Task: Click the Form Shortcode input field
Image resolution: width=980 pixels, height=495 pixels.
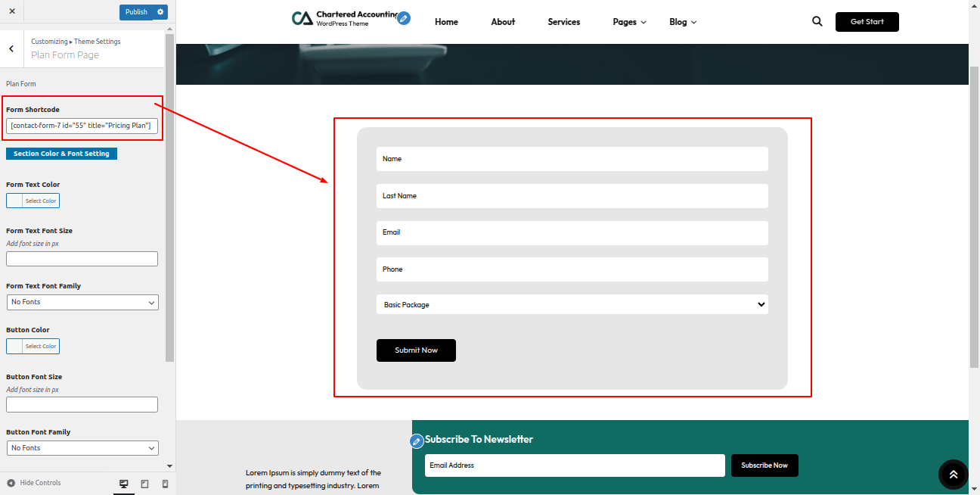Action: click(82, 126)
